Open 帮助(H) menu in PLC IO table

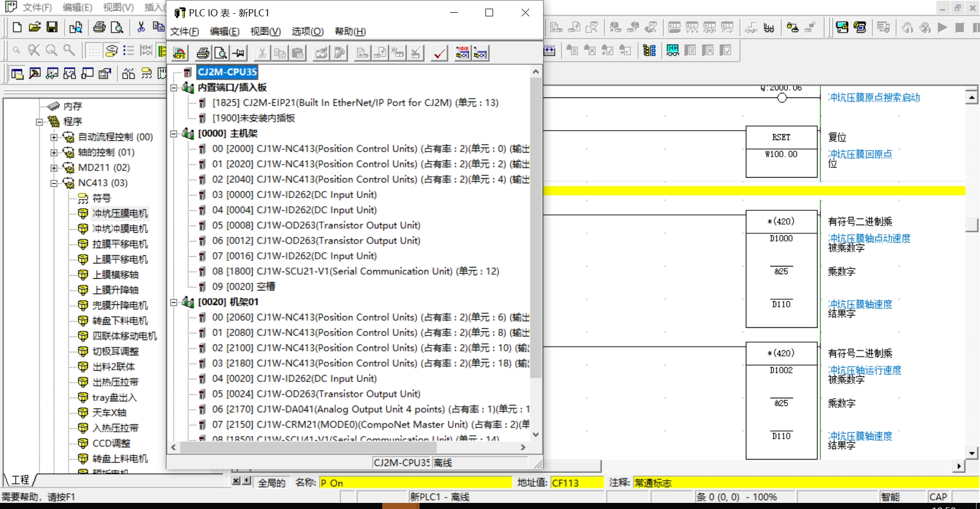point(350,32)
